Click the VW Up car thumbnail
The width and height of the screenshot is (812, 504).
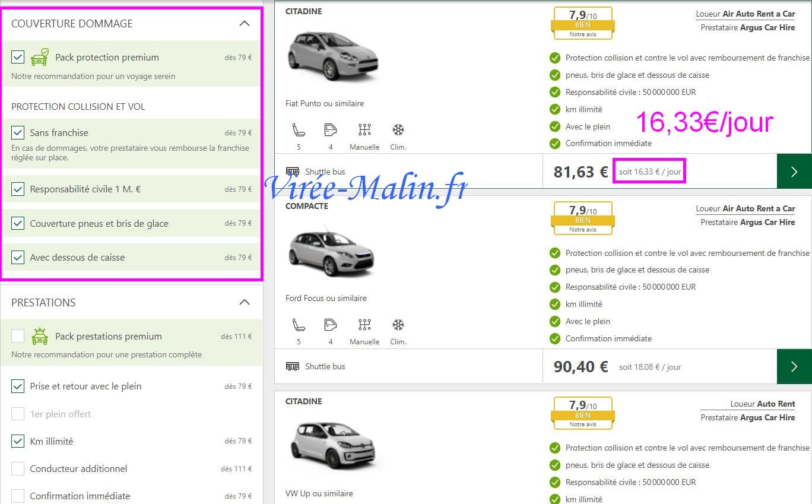(x=332, y=447)
